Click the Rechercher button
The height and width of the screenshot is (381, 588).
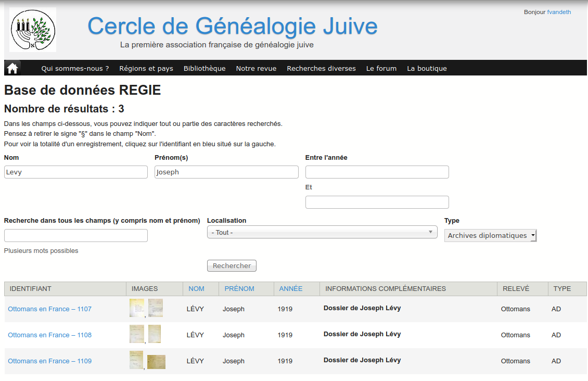point(232,265)
